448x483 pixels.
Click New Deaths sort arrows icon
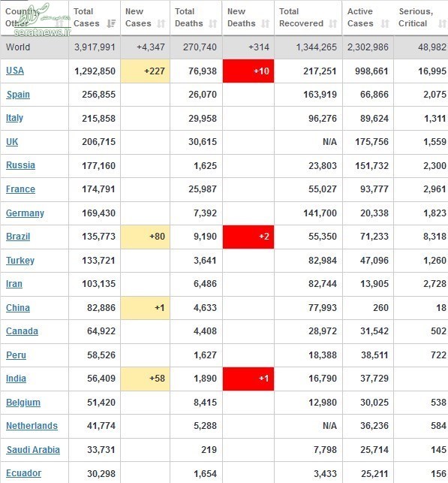265,23
